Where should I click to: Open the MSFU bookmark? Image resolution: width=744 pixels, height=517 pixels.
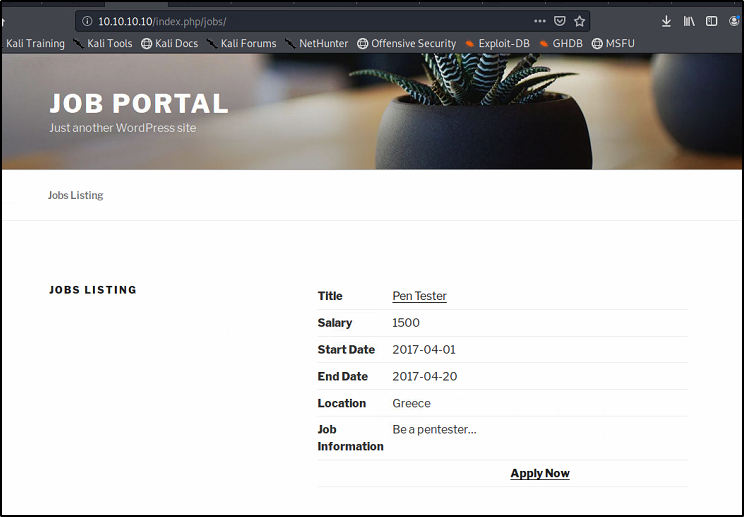tap(613, 44)
